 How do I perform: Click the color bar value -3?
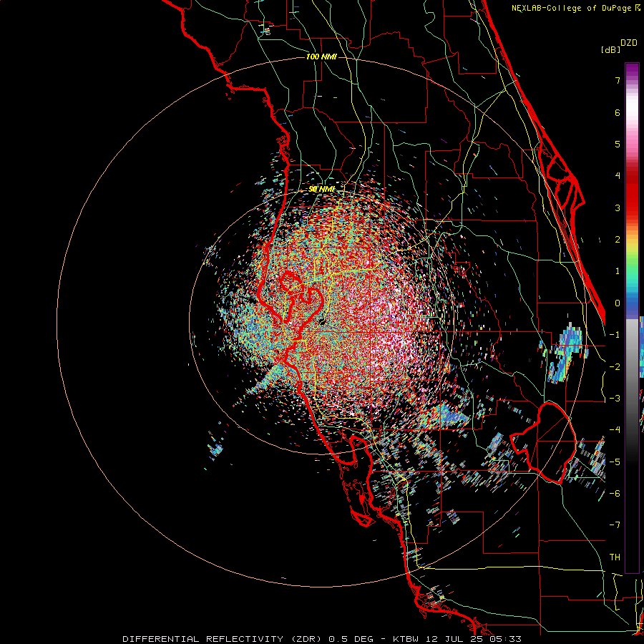pyautogui.click(x=615, y=399)
